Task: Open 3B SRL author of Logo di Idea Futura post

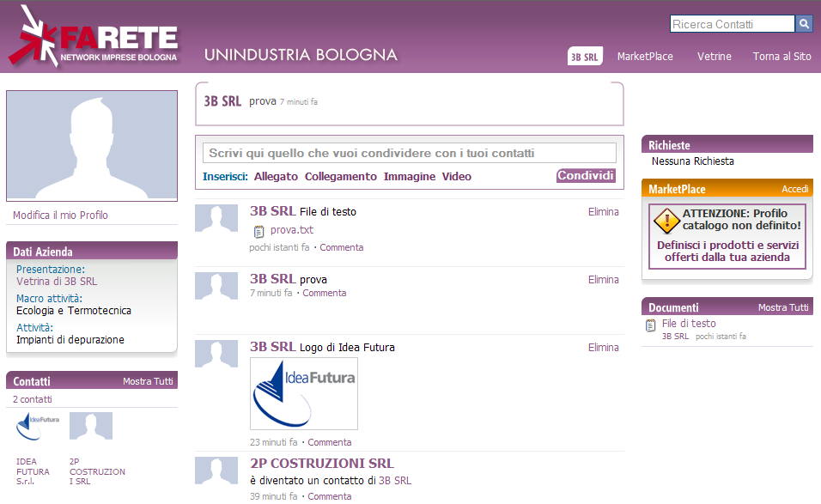Action: (x=272, y=347)
